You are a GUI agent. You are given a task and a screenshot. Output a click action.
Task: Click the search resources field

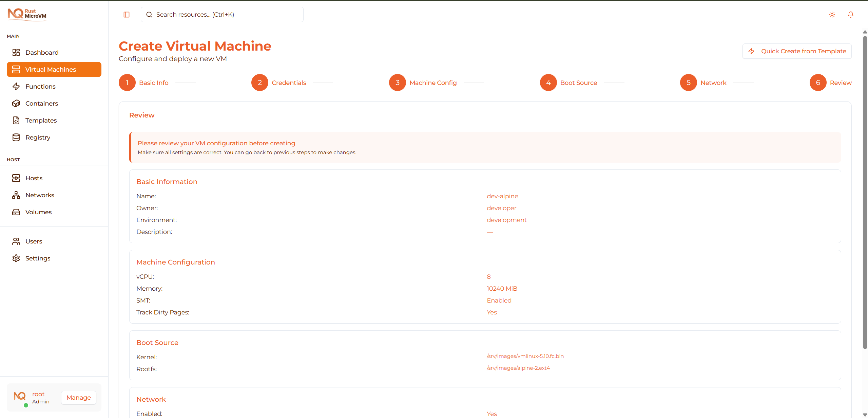[222, 14]
